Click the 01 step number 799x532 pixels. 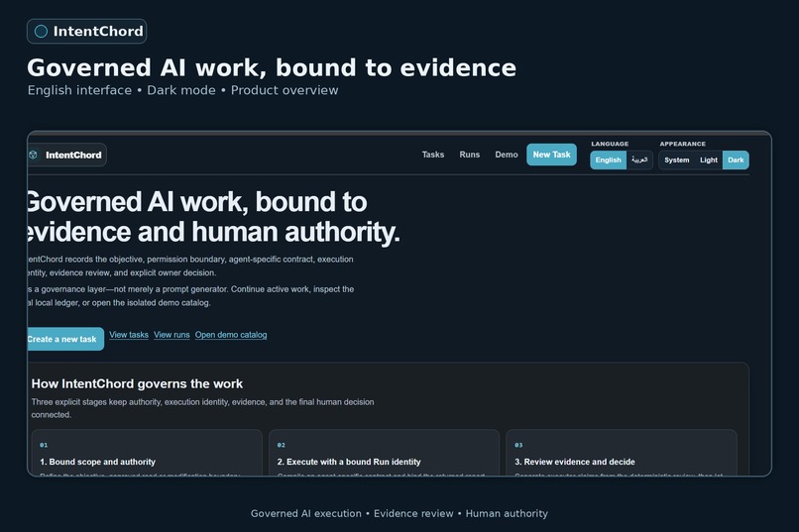pos(44,445)
